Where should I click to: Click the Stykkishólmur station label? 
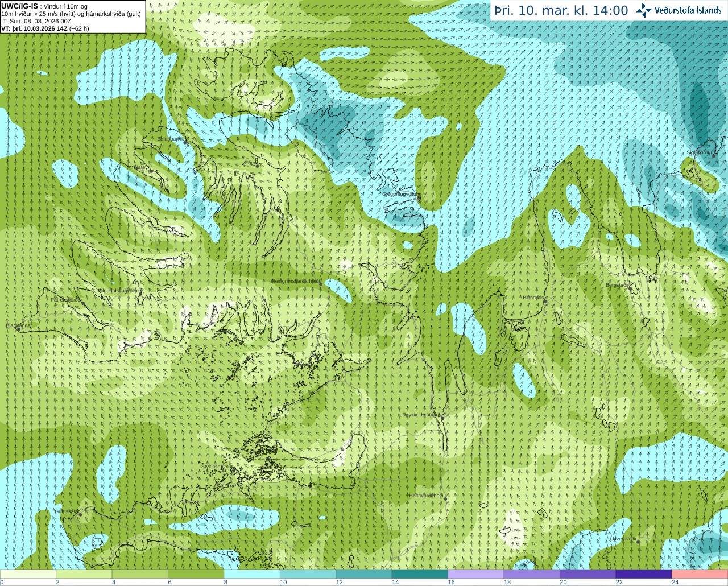point(216,466)
